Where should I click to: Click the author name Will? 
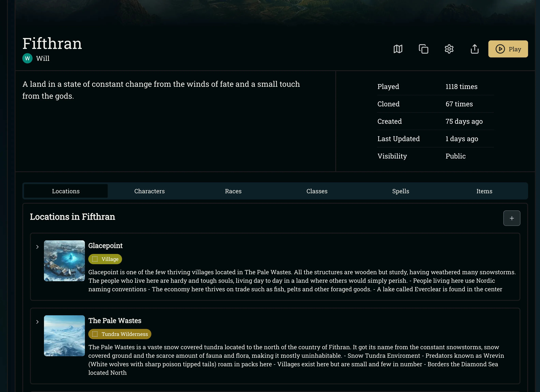coord(43,59)
